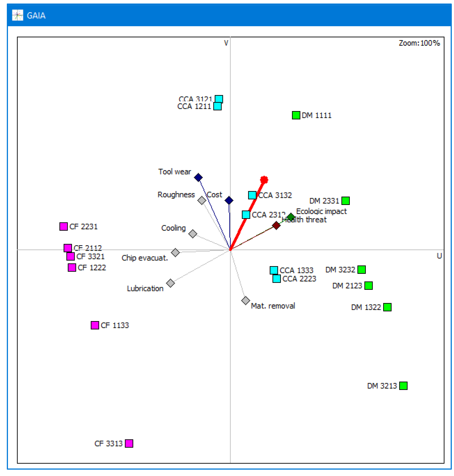Click the DM 1322 green square marker
The width and height of the screenshot is (454, 476).
tap(387, 307)
